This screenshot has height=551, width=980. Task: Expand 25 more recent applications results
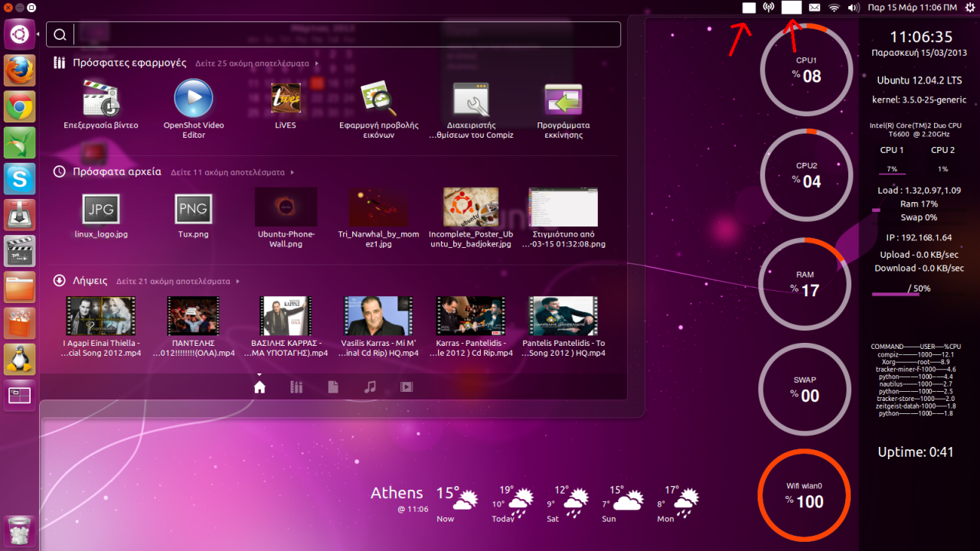point(253,64)
